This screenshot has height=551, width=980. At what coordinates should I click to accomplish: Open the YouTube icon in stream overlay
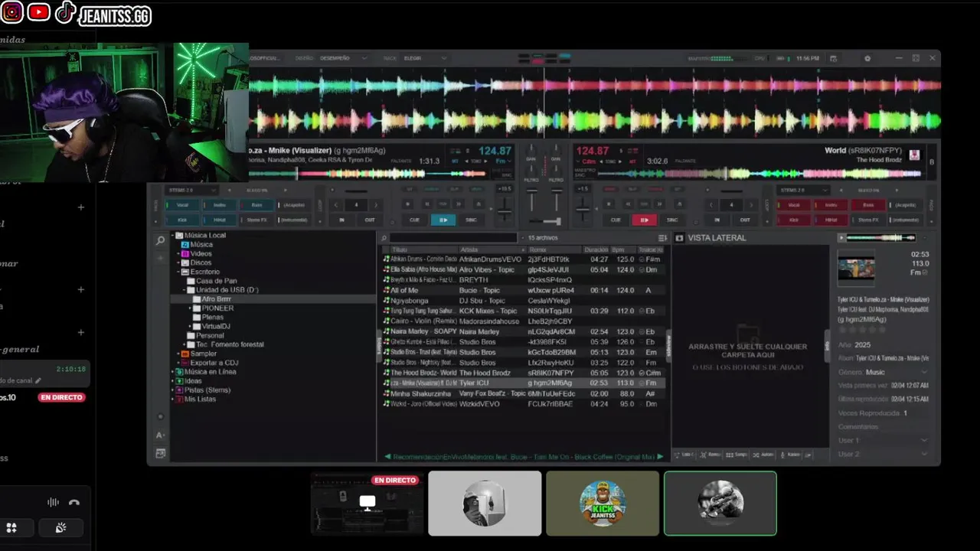(38, 12)
